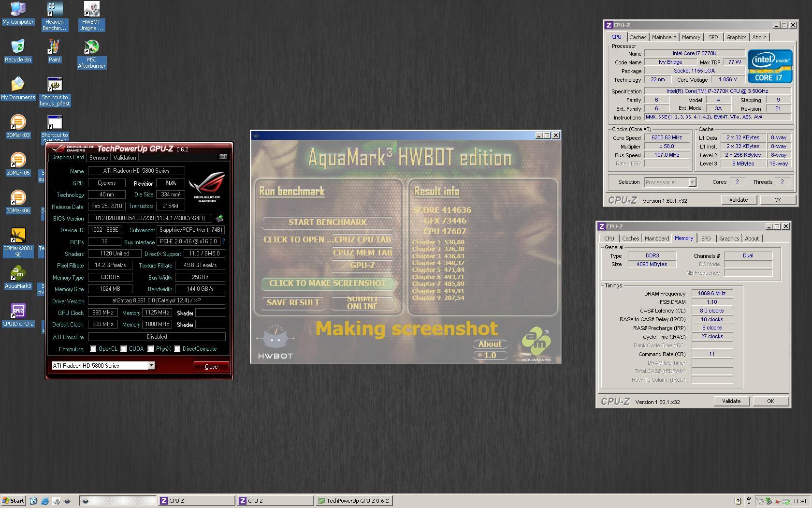Open SPD tab in top CPU-Z window
Image resolution: width=812 pixels, height=508 pixels.
(713, 37)
